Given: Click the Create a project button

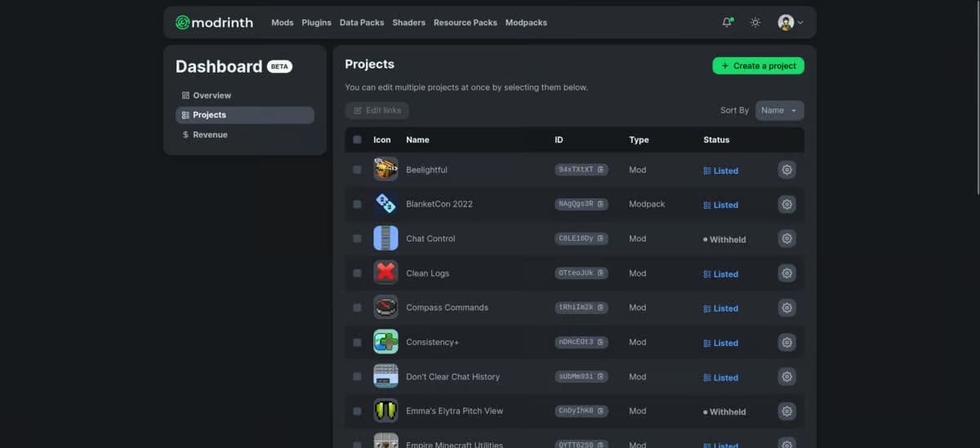Looking at the screenshot, I should [758, 65].
